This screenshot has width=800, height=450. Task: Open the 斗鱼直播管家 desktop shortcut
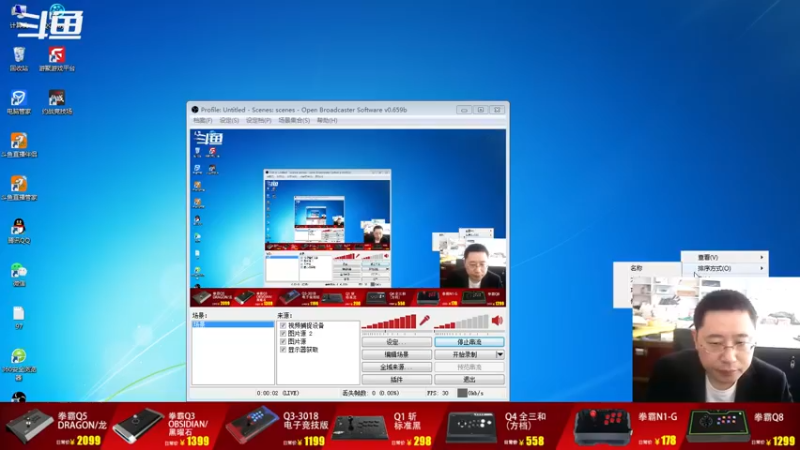pyautogui.click(x=19, y=187)
